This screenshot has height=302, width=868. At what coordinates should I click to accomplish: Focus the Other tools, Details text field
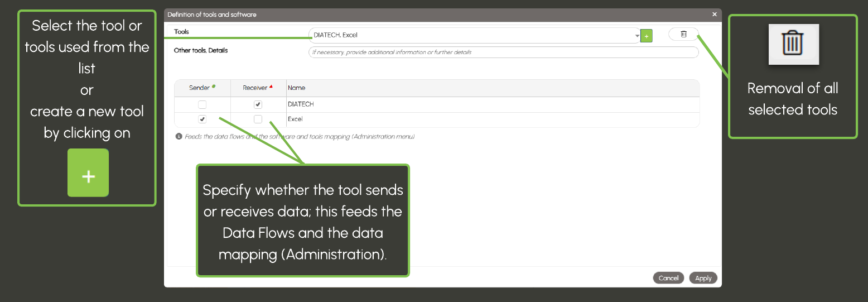[503, 52]
